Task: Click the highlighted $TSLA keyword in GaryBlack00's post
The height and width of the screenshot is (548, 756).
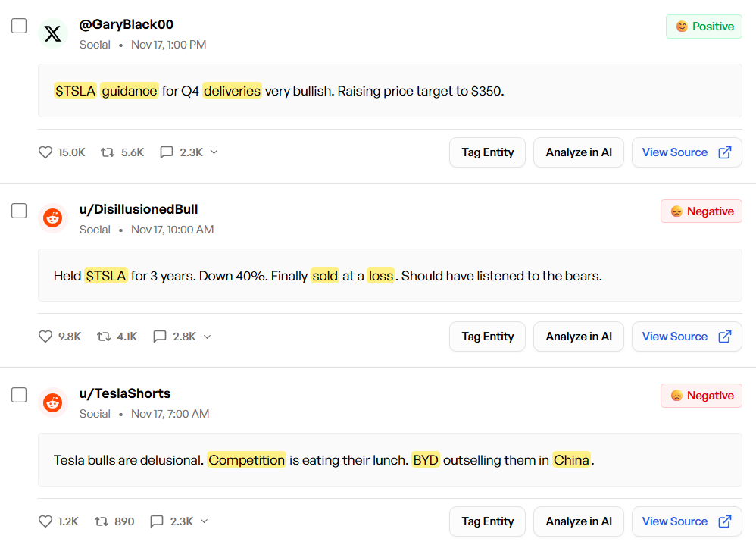Action: pyautogui.click(x=75, y=91)
